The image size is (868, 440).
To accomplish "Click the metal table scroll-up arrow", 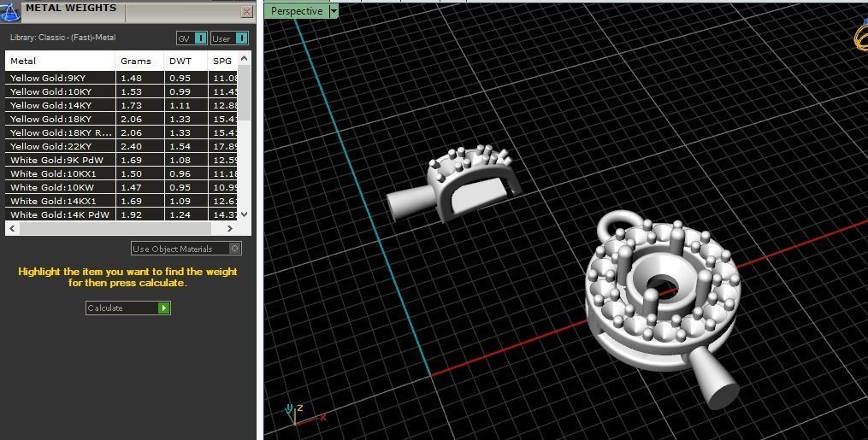I will tap(245, 57).
